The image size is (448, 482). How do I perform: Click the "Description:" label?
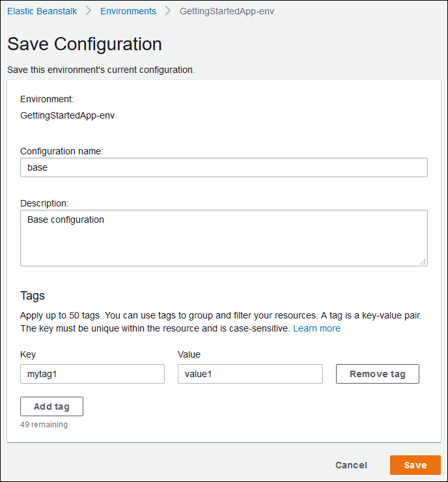pyautogui.click(x=45, y=203)
